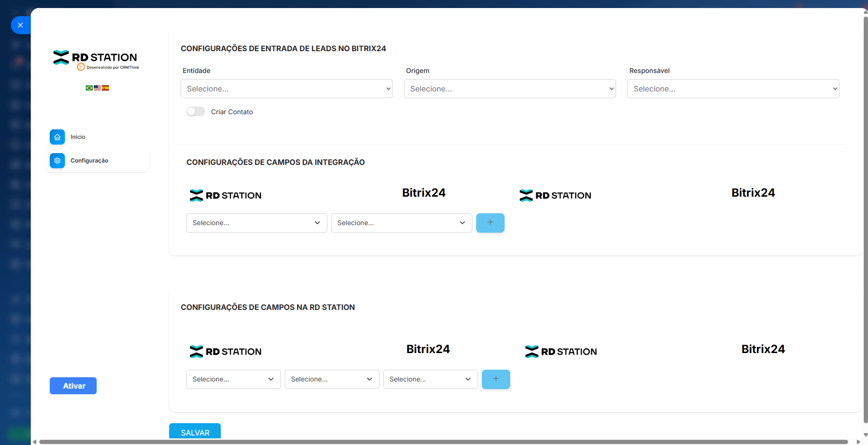Click the Inicio home icon
The image size is (868, 445).
point(57,137)
